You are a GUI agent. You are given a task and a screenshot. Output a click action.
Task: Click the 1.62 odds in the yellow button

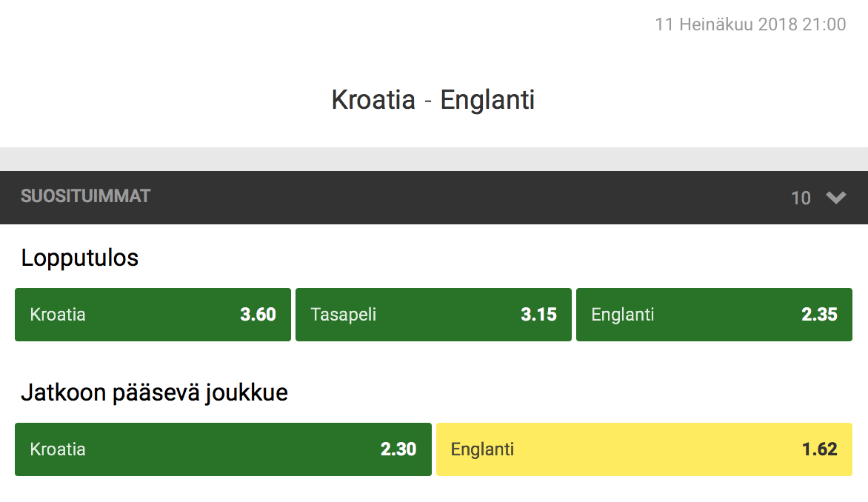(x=819, y=449)
